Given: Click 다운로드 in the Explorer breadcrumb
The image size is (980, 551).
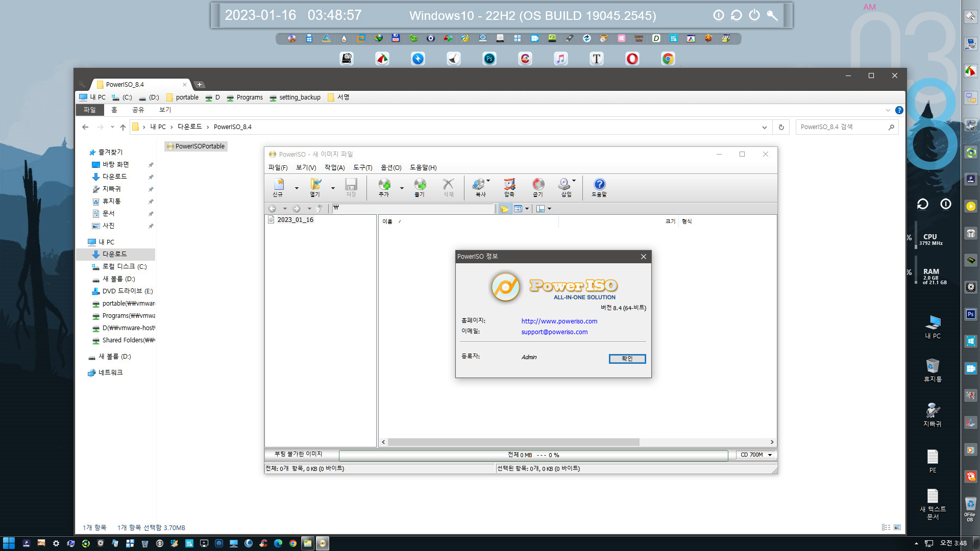Looking at the screenshot, I should point(189,127).
